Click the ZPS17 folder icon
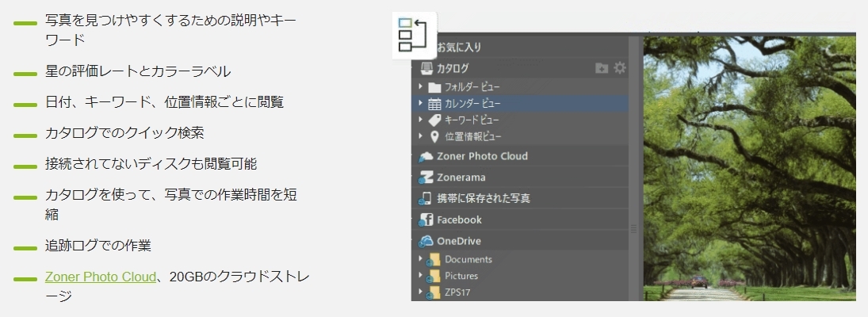Image resolution: width=868 pixels, height=317 pixels. 434,292
